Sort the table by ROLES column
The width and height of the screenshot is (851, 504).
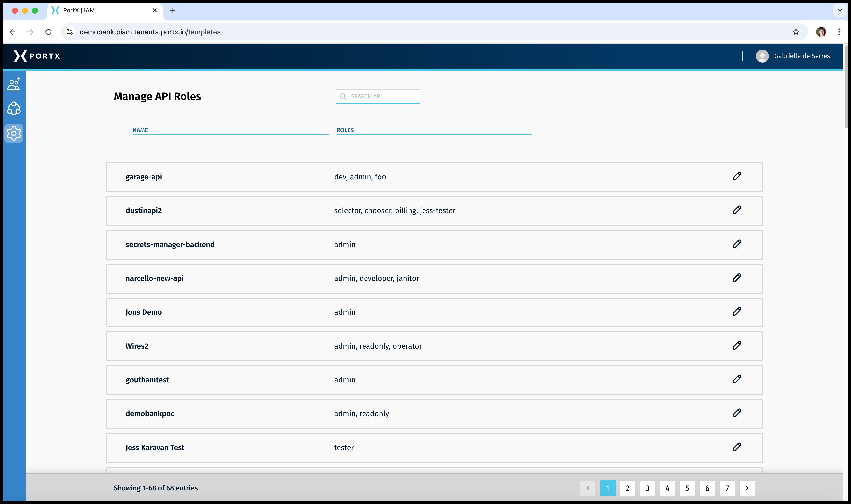(345, 130)
